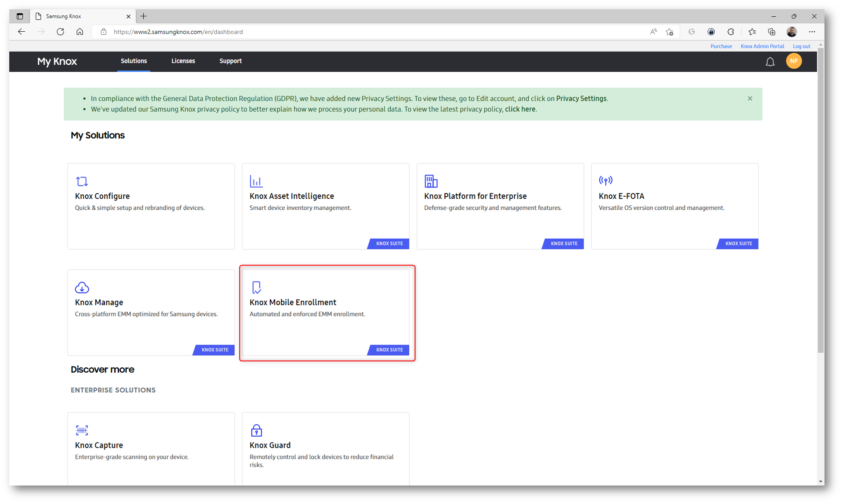Open the Collections icon in browser toolbar
843x504 pixels.
click(771, 32)
